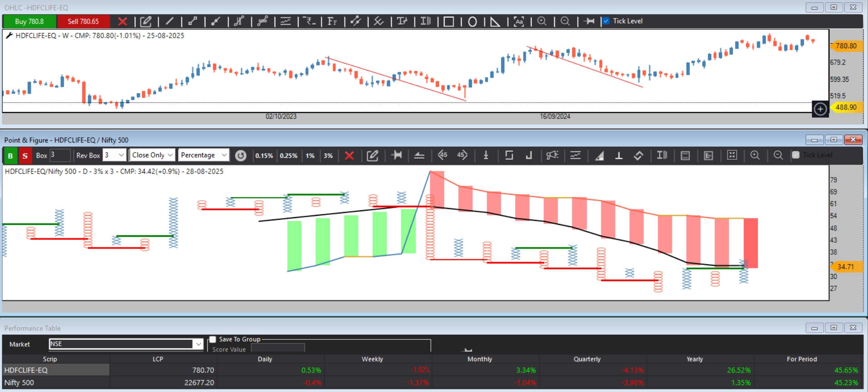Click the Score Value input field

click(278, 348)
